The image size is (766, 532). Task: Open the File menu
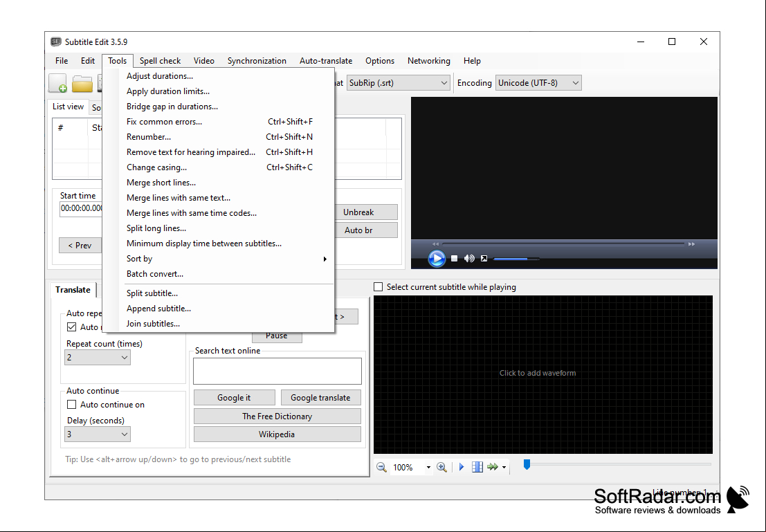pos(62,61)
